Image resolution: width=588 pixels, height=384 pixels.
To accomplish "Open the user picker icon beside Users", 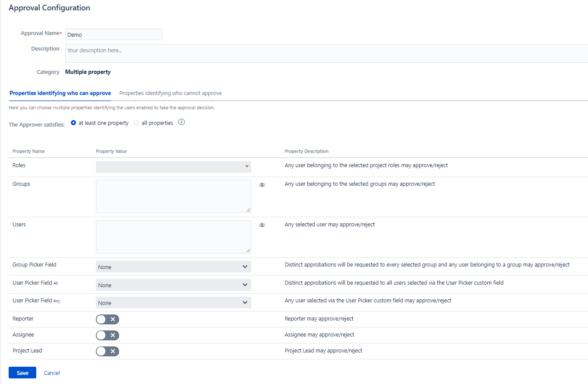I will click(262, 225).
